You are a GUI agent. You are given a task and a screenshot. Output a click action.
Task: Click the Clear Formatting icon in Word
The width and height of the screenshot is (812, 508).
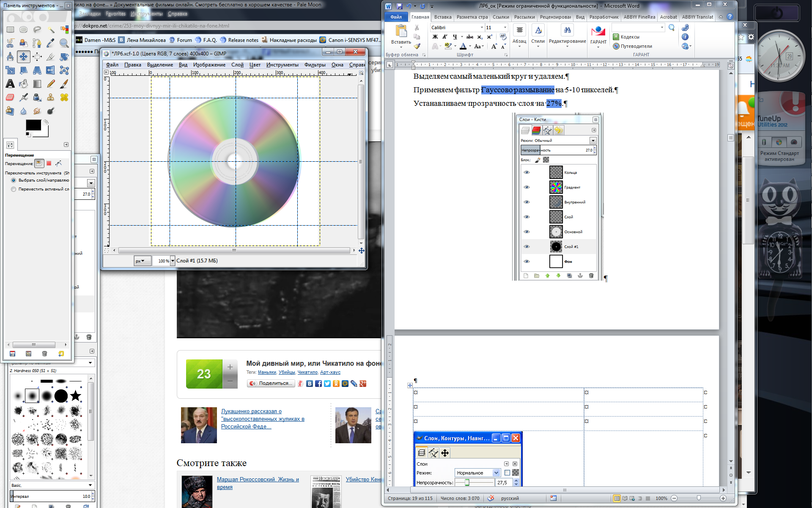tap(503, 37)
